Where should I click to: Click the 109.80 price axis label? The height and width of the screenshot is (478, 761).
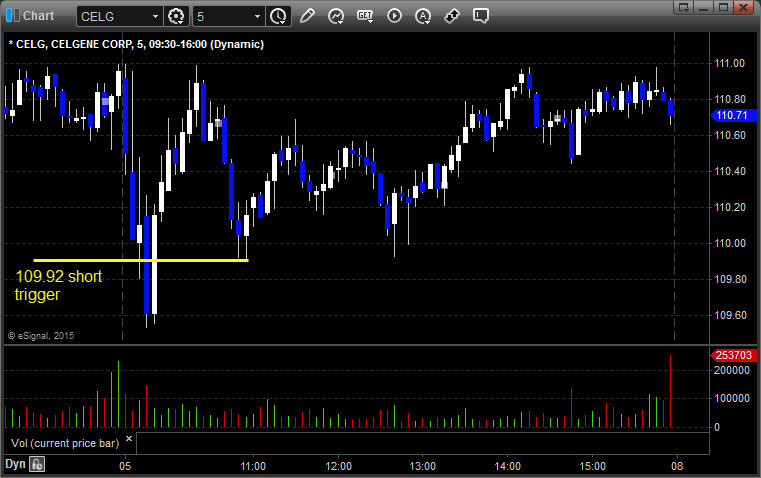(x=729, y=279)
